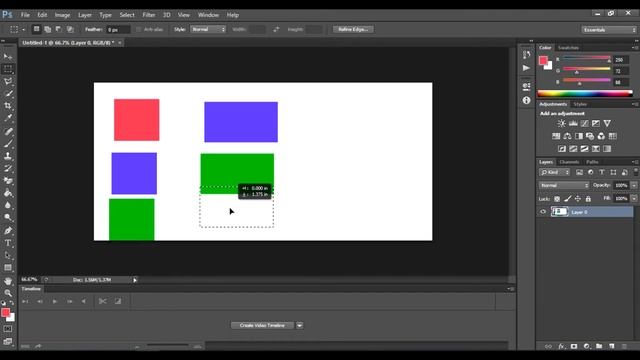640x360 pixels.
Task: Click Create Video Timeline button
Action: [x=262, y=325]
